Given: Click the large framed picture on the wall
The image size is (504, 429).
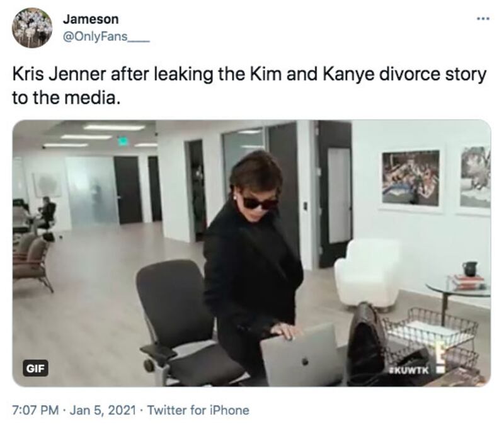Looking at the screenshot, I should pos(411,178).
